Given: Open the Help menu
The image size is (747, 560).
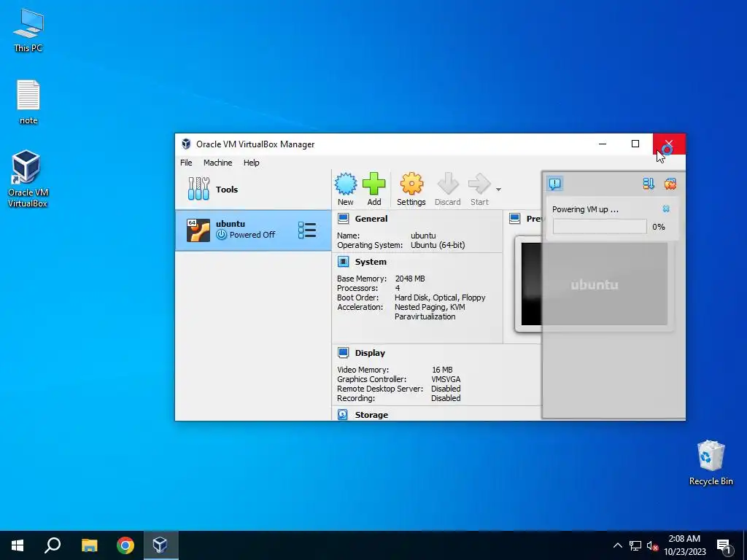Looking at the screenshot, I should pos(251,163).
